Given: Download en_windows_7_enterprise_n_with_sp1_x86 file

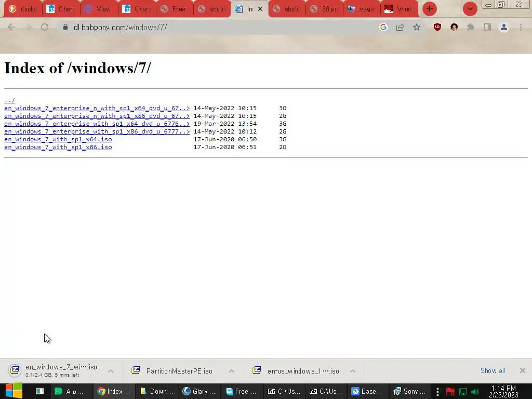Looking at the screenshot, I should [x=97, y=116].
